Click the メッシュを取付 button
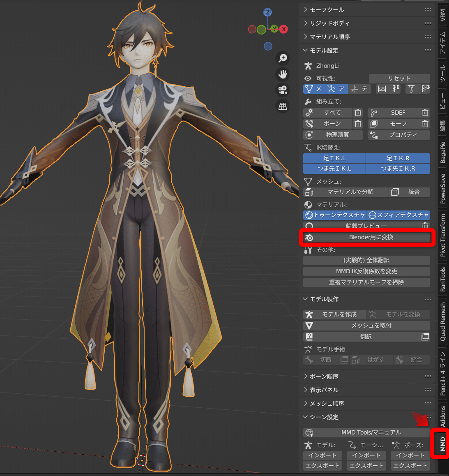 pos(366,326)
